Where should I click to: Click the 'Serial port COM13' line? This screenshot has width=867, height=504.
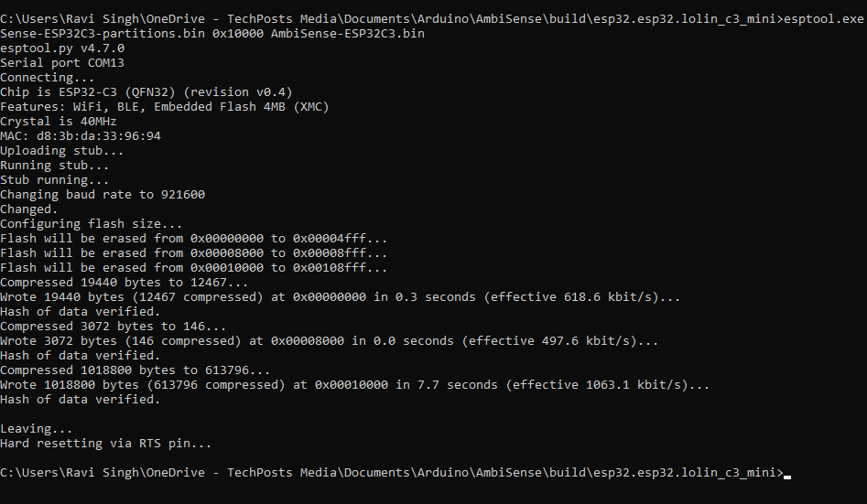pyautogui.click(x=62, y=63)
